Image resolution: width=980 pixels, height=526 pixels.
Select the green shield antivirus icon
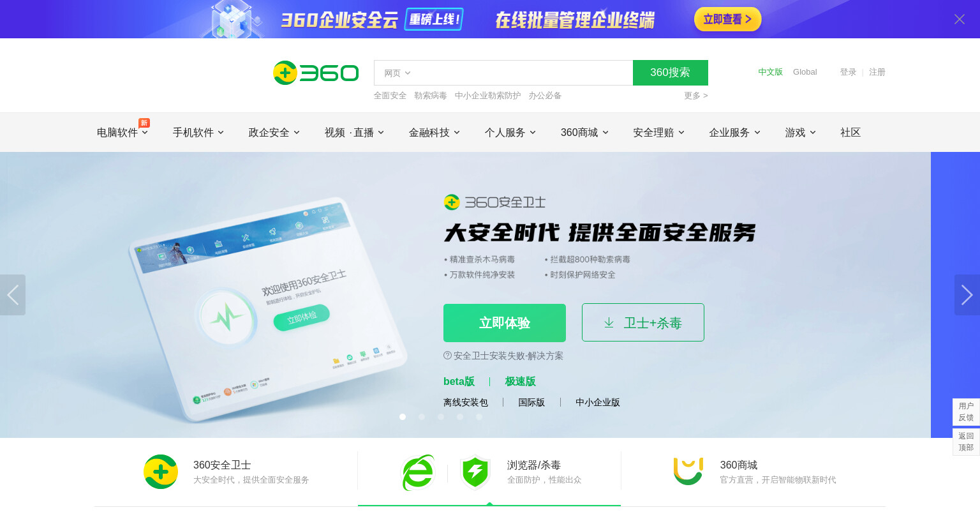point(475,472)
